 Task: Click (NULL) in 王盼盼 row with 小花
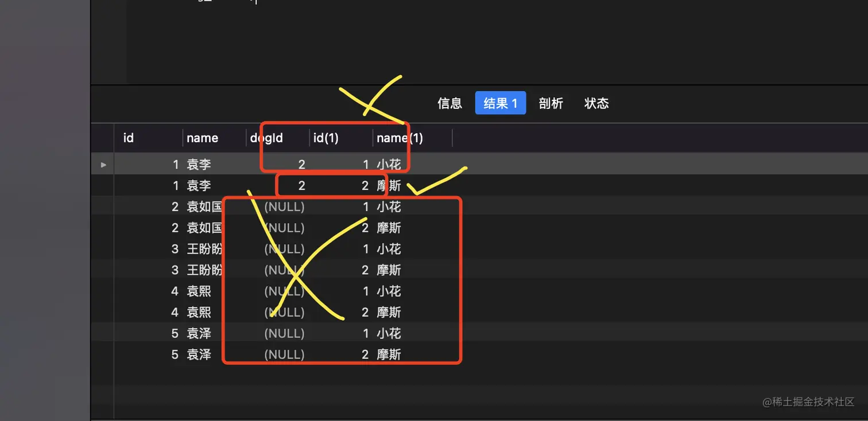[x=284, y=249]
